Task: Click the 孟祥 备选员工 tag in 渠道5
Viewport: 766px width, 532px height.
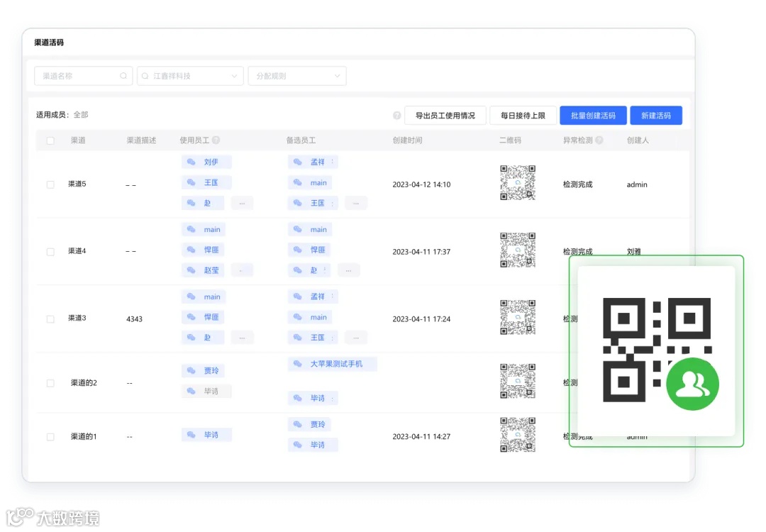Action: tap(313, 162)
